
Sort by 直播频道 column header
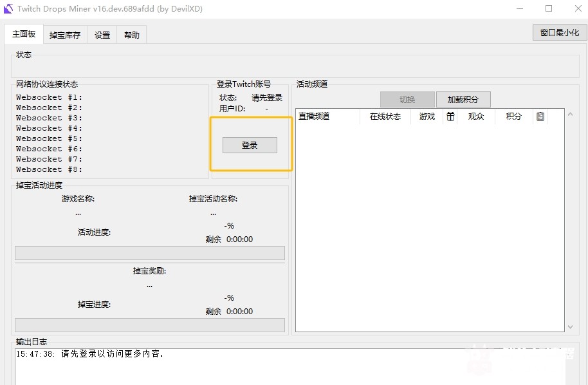coord(327,117)
